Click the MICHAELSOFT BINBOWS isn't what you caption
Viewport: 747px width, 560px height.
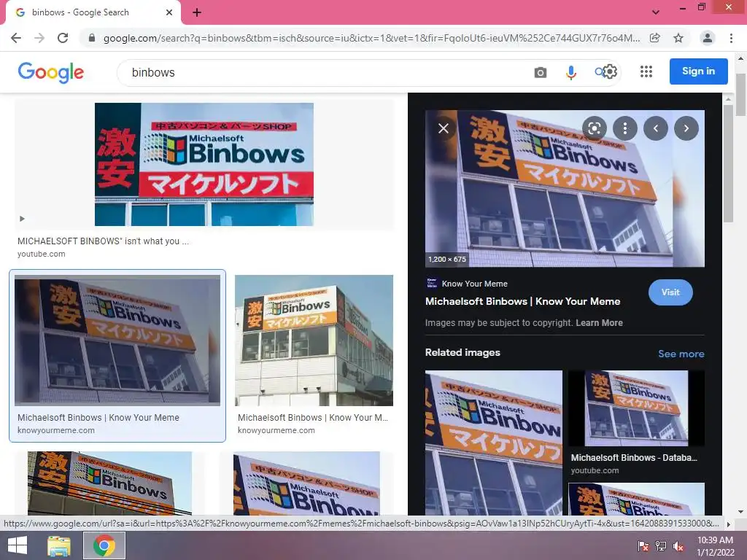coord(103,241)
